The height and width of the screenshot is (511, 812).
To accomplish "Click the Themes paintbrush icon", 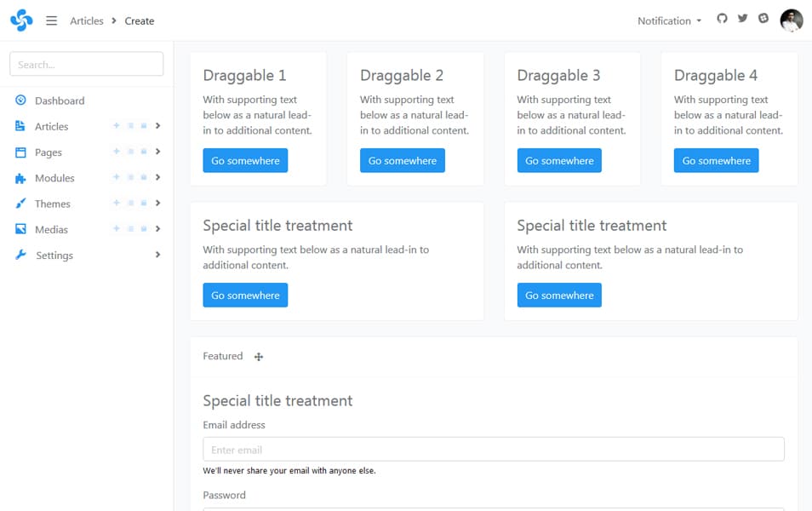I will point(20,204).
